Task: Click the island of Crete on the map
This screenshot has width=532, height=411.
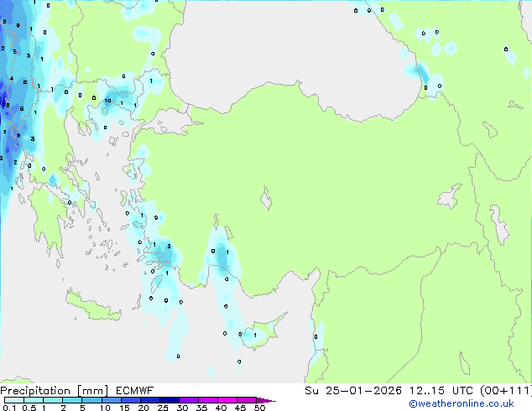Action: [x=93, y=306]
